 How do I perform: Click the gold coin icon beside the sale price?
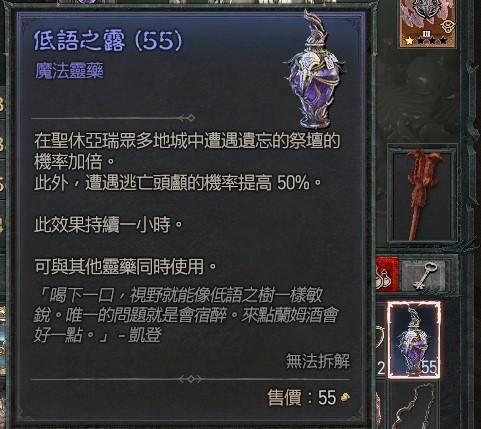point(345,397)
